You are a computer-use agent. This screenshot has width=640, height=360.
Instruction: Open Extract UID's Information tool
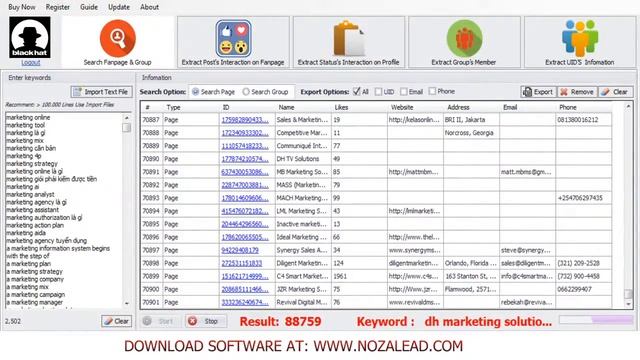point(580,42)
